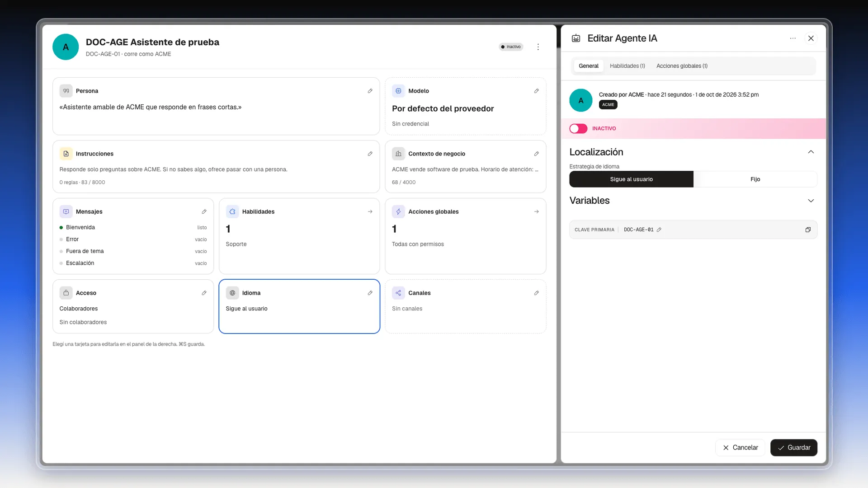Click the pencil icon on Modelo card
The width and height of the screenshot is (868, 488).
(536, 91)
